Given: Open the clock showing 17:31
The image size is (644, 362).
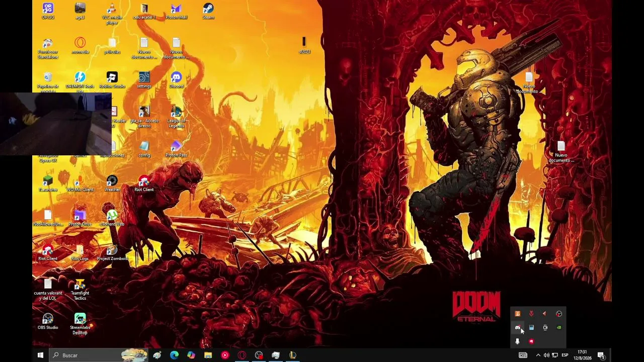Looking at the screenshot, I should (582, 355).
